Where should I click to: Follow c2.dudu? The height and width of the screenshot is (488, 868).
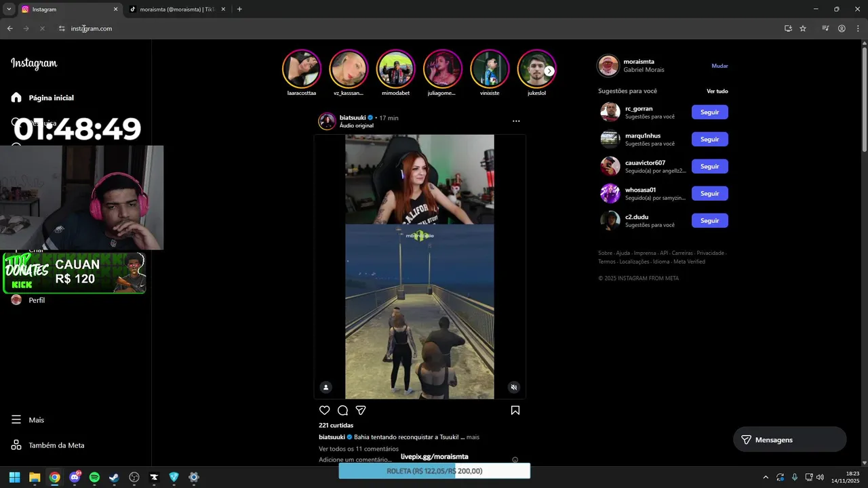(x=709, y=220)
